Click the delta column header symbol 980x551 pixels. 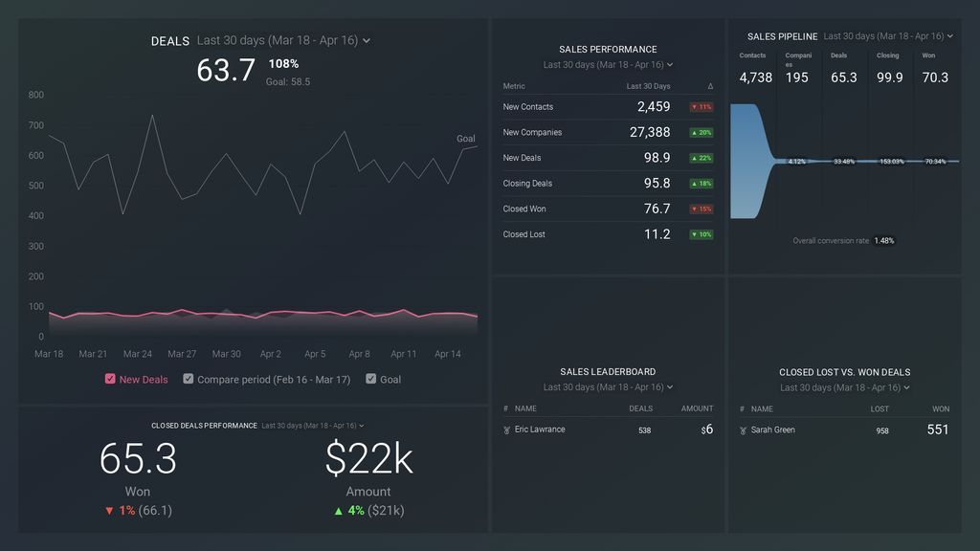pos(710,86)
